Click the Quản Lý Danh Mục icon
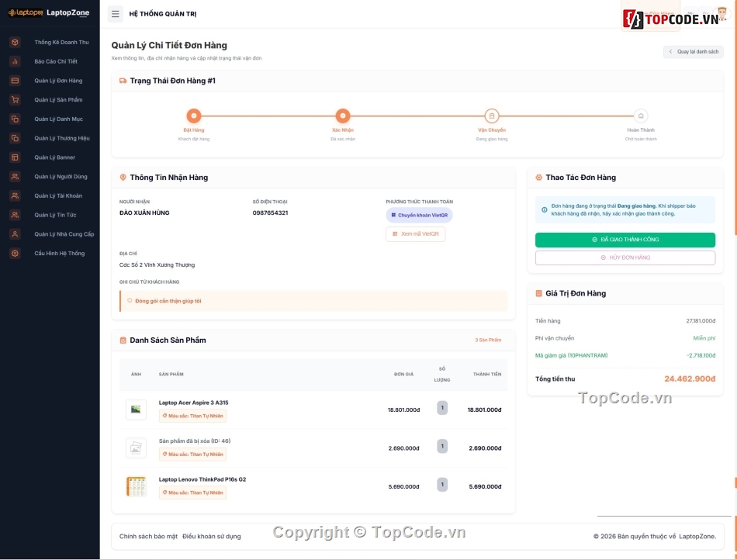The width and height of the screenshot is (737, 560). click(x=15, y=119)
